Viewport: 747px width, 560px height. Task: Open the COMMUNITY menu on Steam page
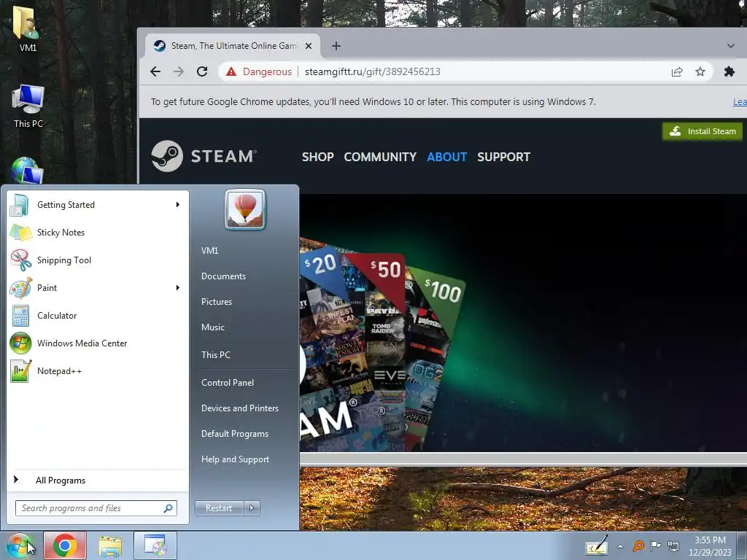click(x=380, y=157)
